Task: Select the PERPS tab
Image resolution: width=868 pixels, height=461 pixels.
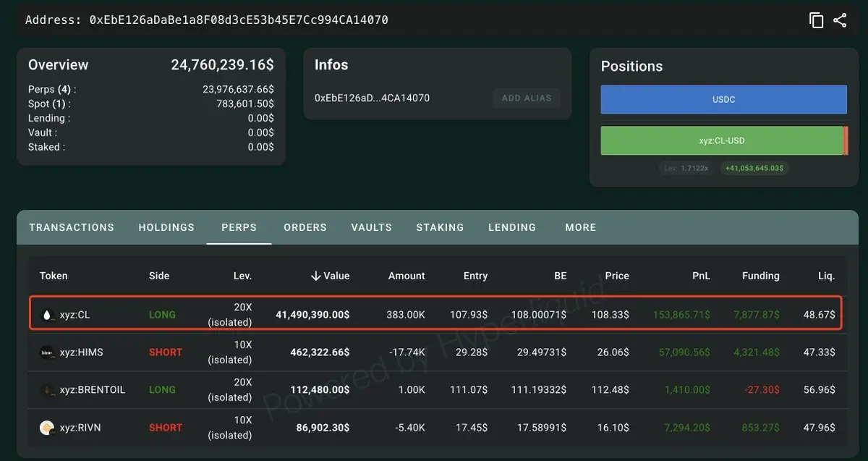Action: (x=239, y=227)
